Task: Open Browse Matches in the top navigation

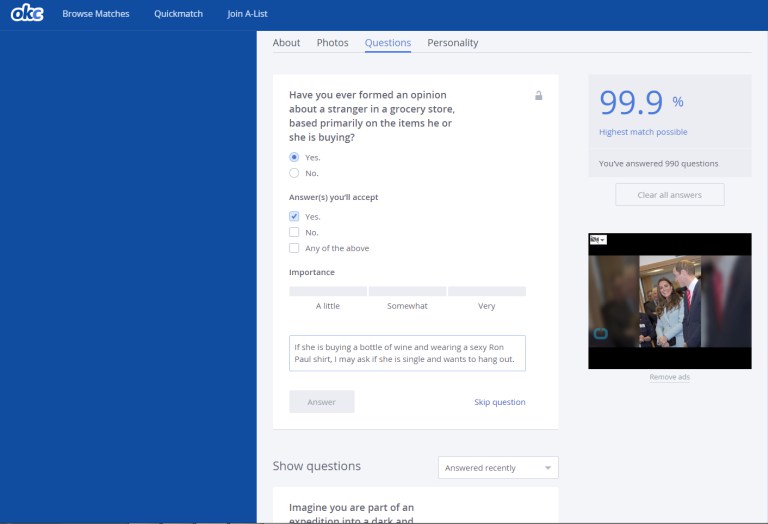Action: tap(96, 14)
